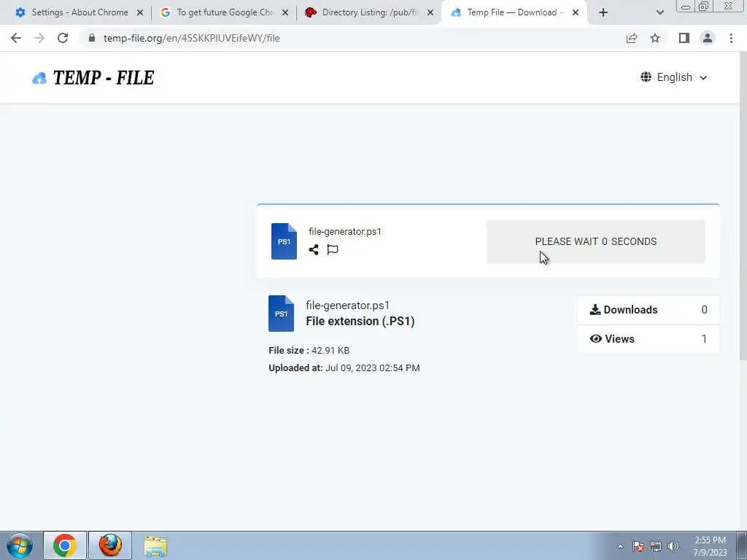Open a new browser tab
Image resolution: width=747 pixels, height=560 pixels.
pos(603,12)
